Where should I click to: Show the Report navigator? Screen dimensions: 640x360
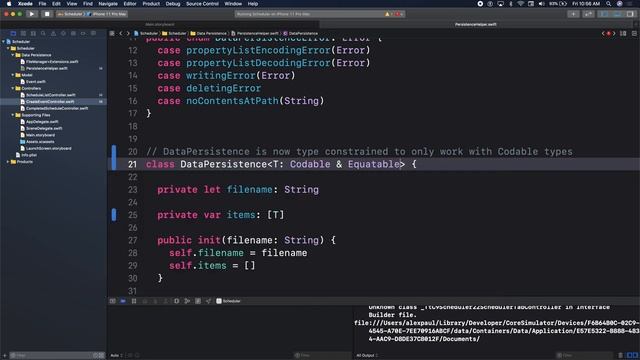coord(93,33)
